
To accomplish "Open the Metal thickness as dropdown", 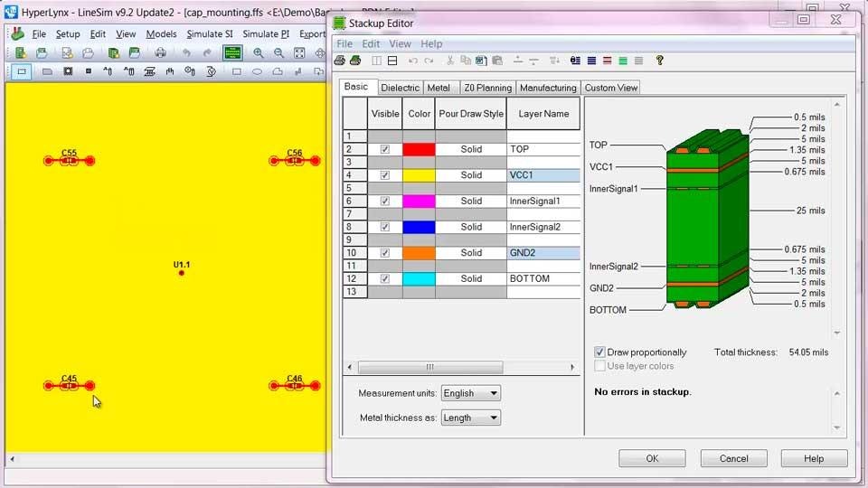I will [470, 418].
